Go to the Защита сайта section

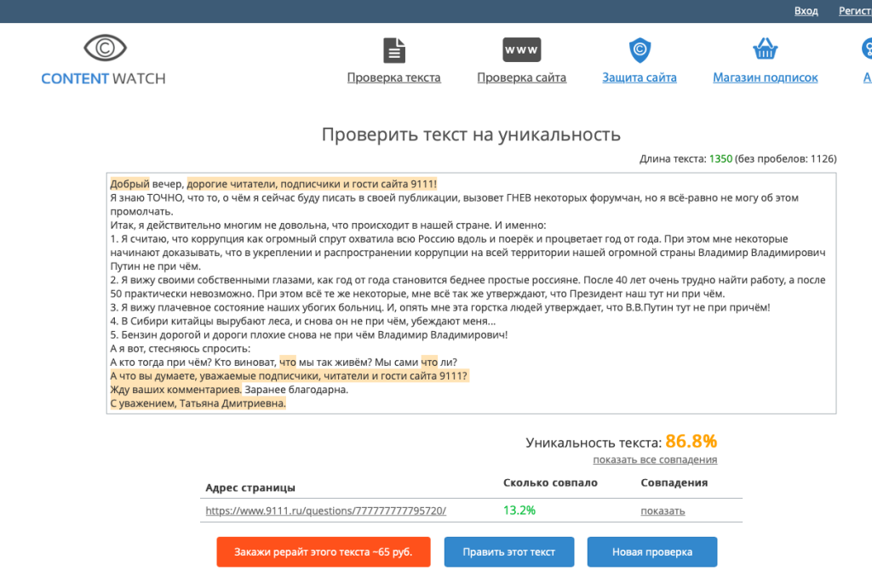tap(640, 77)
